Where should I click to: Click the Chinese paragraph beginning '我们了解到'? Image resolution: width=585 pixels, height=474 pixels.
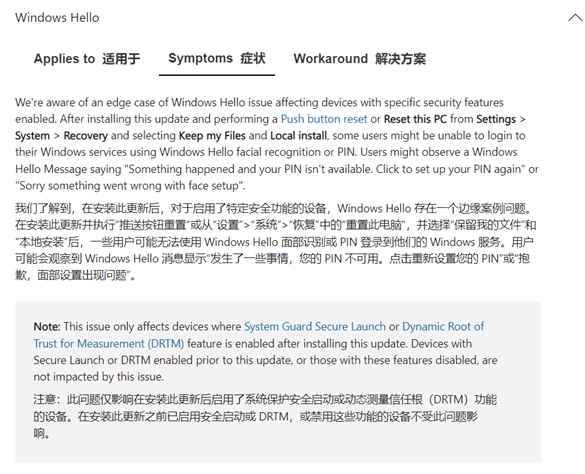pyautogui.click(x=276, y=241)
